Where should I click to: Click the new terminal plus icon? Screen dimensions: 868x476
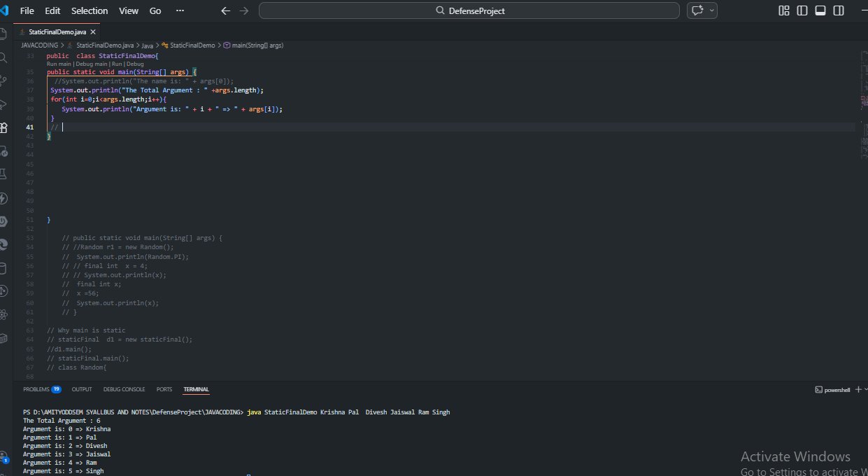[x=858, y=389]
